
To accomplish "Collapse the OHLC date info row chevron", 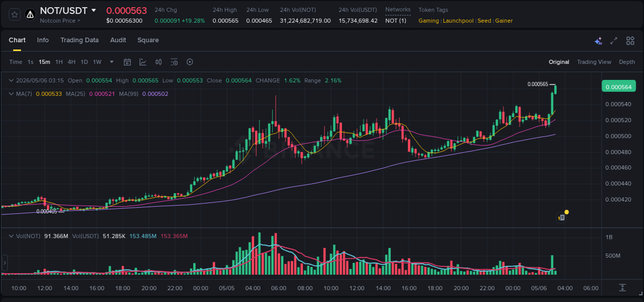I will click(11, 80).
